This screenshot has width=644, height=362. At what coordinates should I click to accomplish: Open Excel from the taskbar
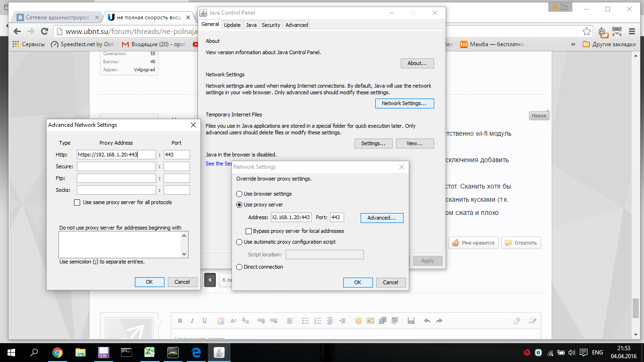tap(149, 353)
